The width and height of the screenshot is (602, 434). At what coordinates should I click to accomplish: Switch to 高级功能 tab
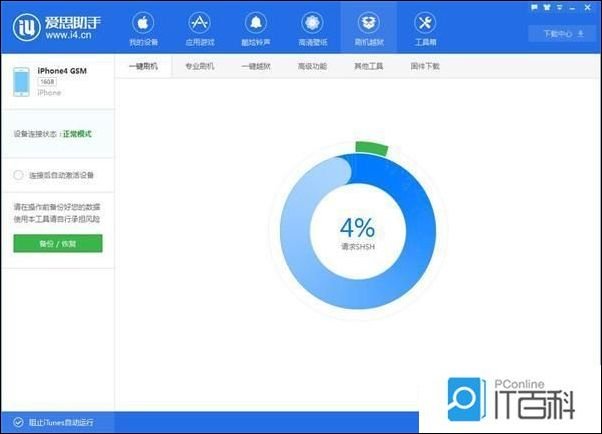(312, 66)
